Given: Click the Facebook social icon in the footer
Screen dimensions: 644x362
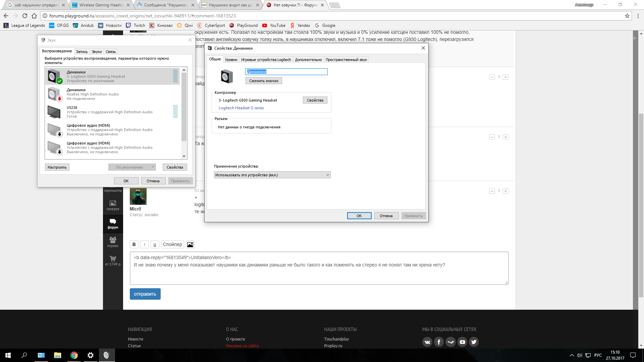Looking at the screenshot, I should (x=439, y=342).
